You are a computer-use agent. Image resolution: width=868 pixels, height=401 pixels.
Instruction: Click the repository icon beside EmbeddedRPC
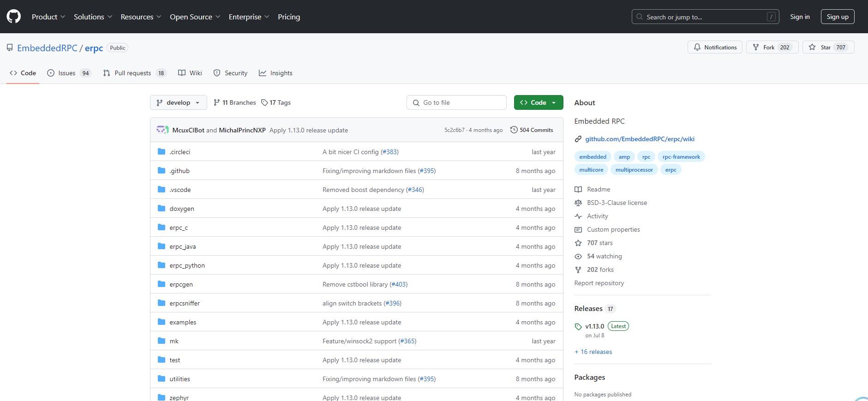coord(10,48)
